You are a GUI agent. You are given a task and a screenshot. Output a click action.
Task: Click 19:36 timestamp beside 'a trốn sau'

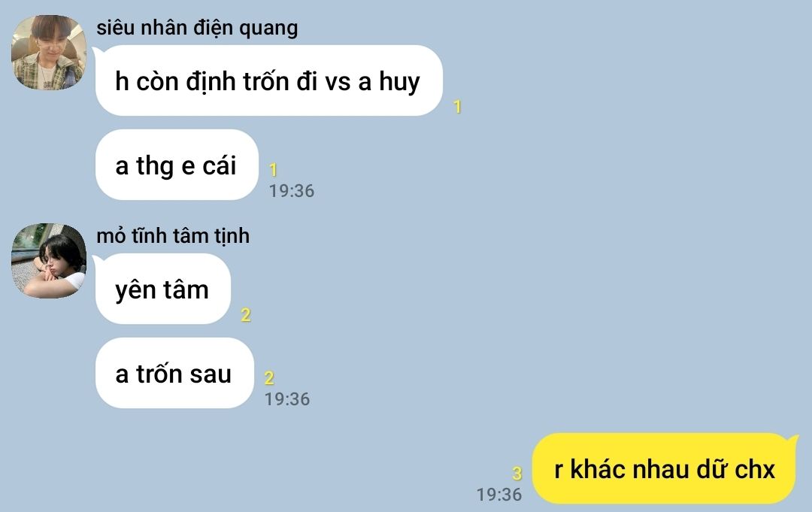[287, 399]
